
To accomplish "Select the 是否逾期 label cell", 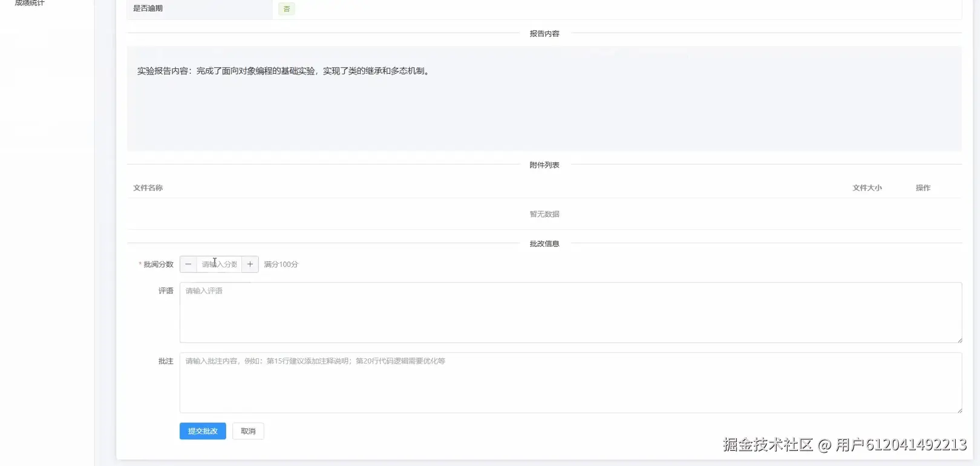I will (200, 8).
